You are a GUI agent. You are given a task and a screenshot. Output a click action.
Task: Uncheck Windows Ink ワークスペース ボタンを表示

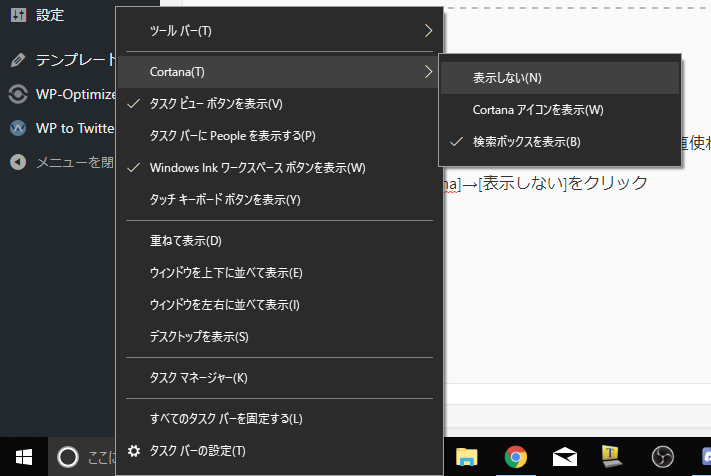point(256,168)
